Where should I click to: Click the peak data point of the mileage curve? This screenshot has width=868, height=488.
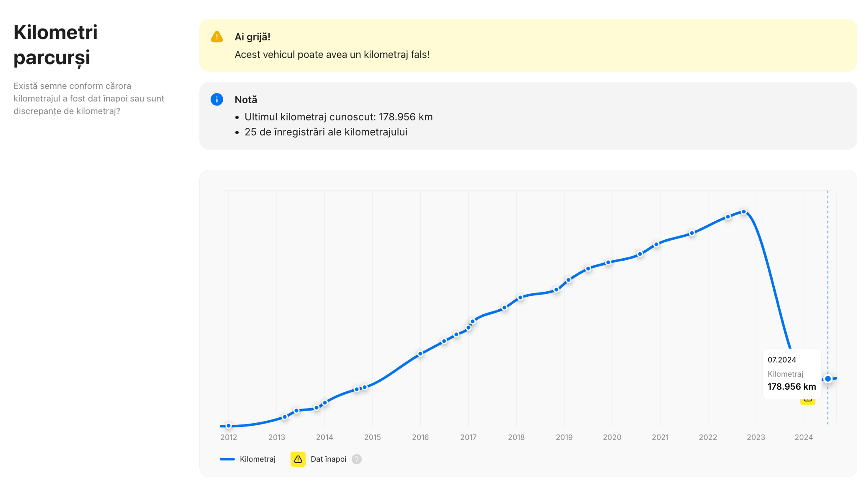click(744, 212)
